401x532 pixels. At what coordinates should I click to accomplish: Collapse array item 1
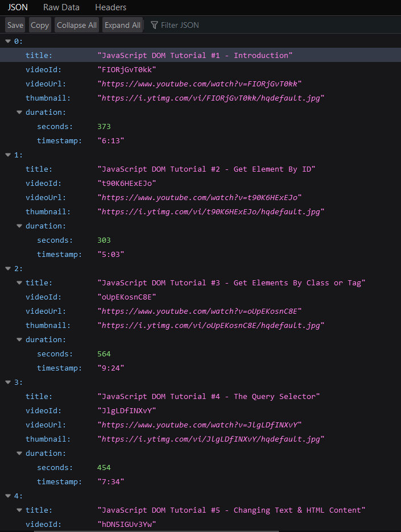click(8, 155)
